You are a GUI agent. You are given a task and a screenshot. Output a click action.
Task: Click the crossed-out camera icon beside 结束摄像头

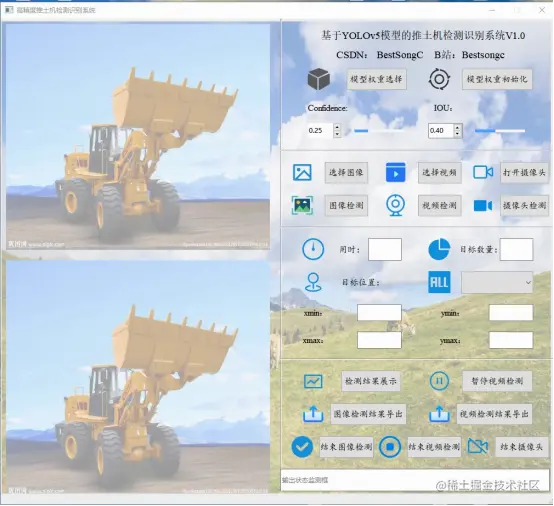pos(478,447)
